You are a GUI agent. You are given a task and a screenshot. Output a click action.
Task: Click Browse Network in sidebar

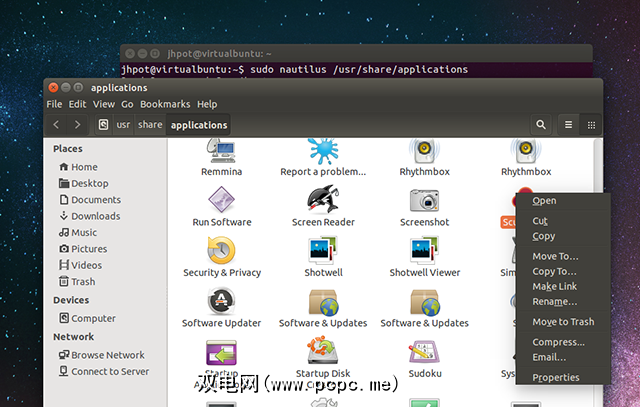click(x=107, y=355)
